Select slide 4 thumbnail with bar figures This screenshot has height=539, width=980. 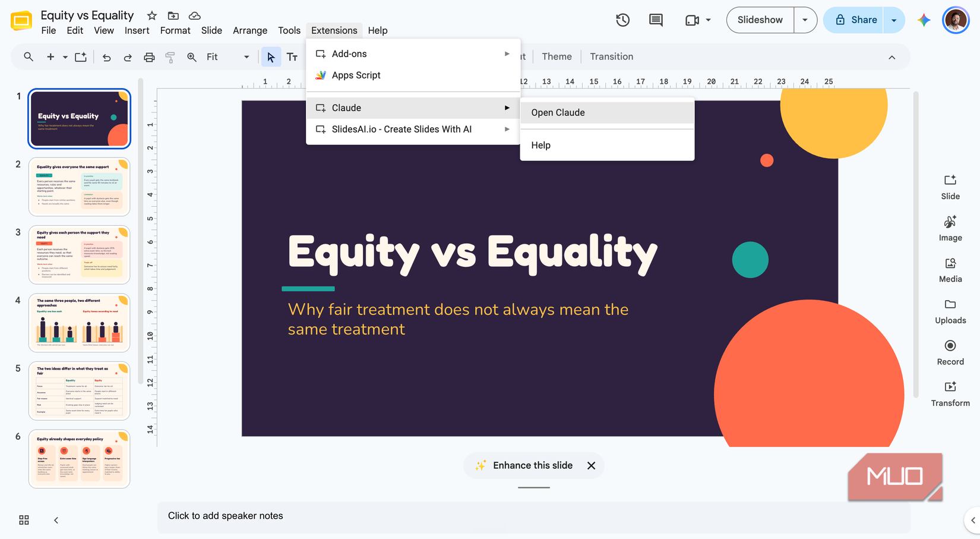coord(79,323)
